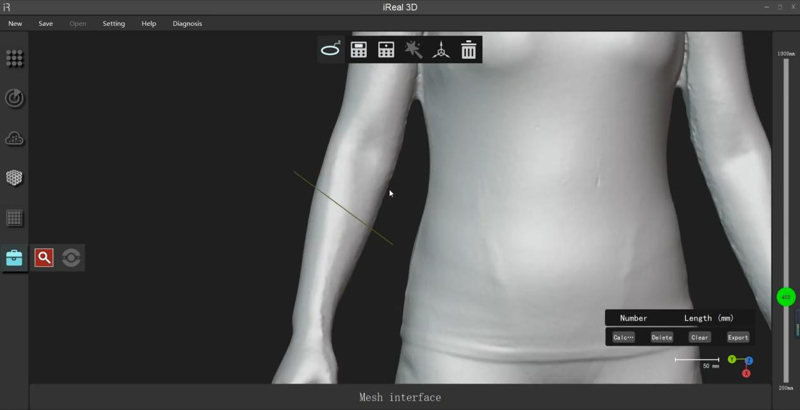Select the magic wand tool
Screen dimensions: 800x410
coord(413,49)
